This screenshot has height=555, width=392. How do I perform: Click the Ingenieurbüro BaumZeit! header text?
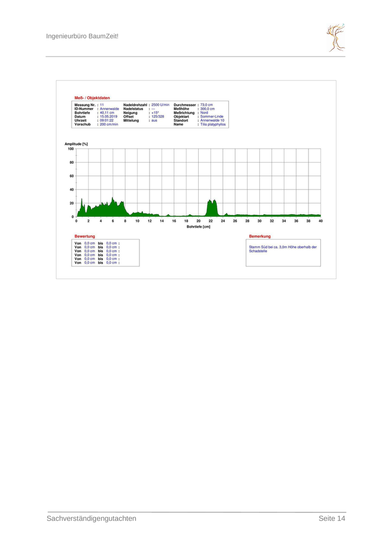pos(82,36)
